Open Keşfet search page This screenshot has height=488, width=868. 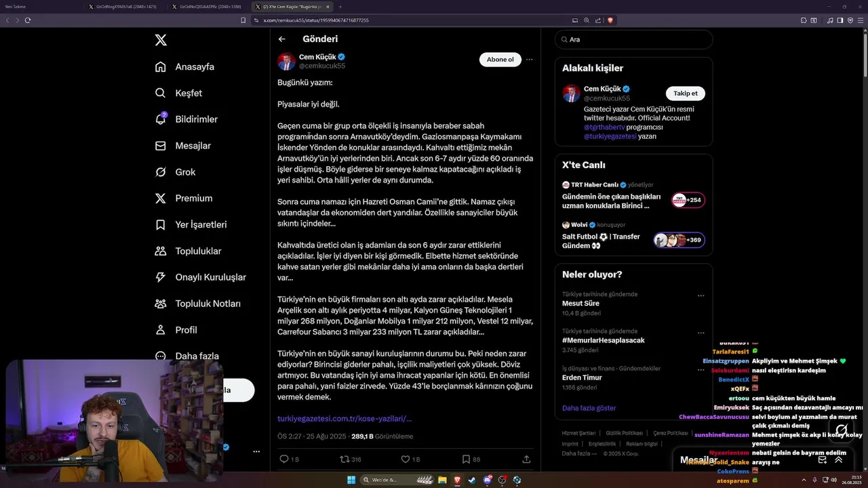pos(178,93)
